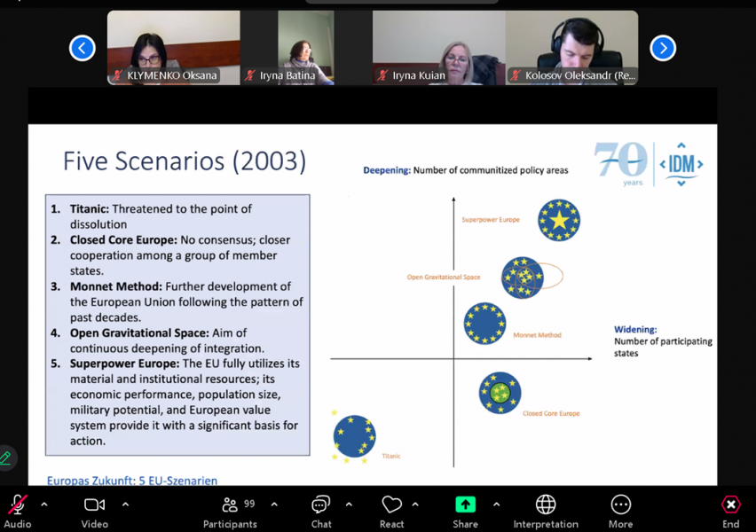Open the Europas Zukunft: 5 EU-Szenarien link

132,481
